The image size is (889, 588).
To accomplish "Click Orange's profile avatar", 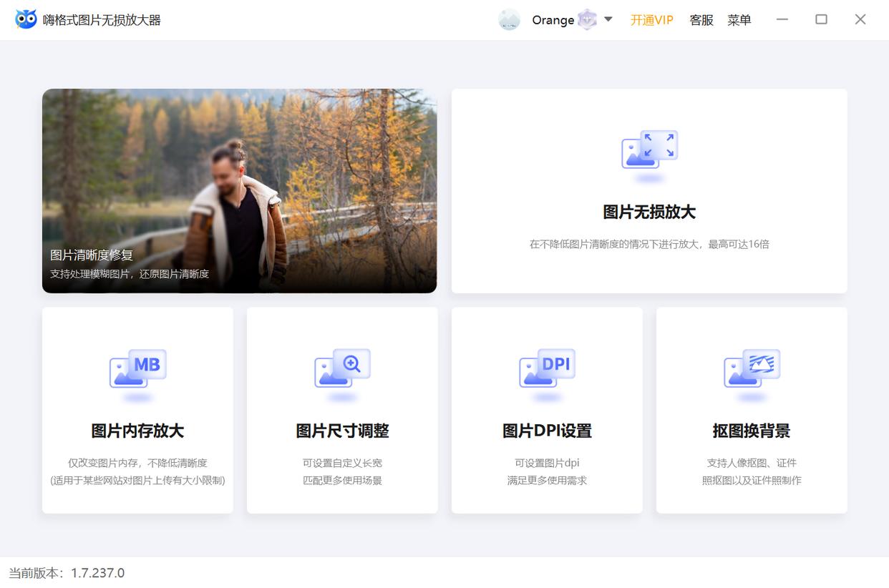I will [509, 19].
